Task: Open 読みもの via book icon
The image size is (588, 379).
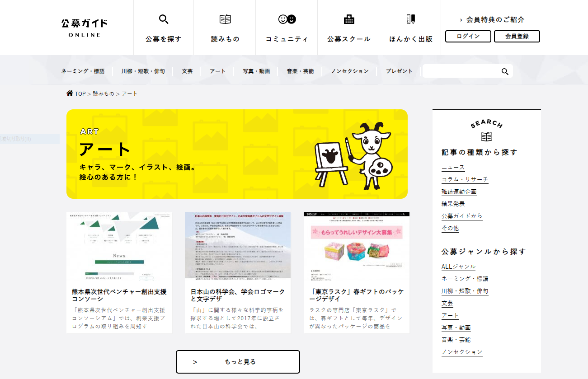Action: click(225, 19)
